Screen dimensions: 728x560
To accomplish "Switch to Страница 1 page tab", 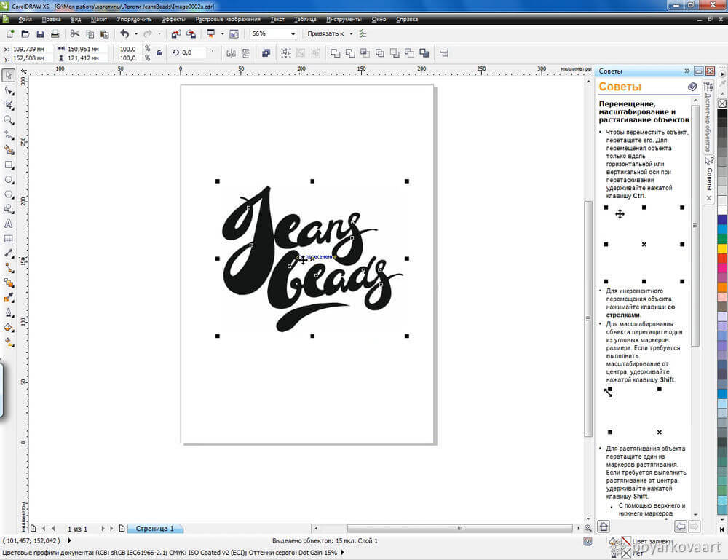I will click(154, 529).
